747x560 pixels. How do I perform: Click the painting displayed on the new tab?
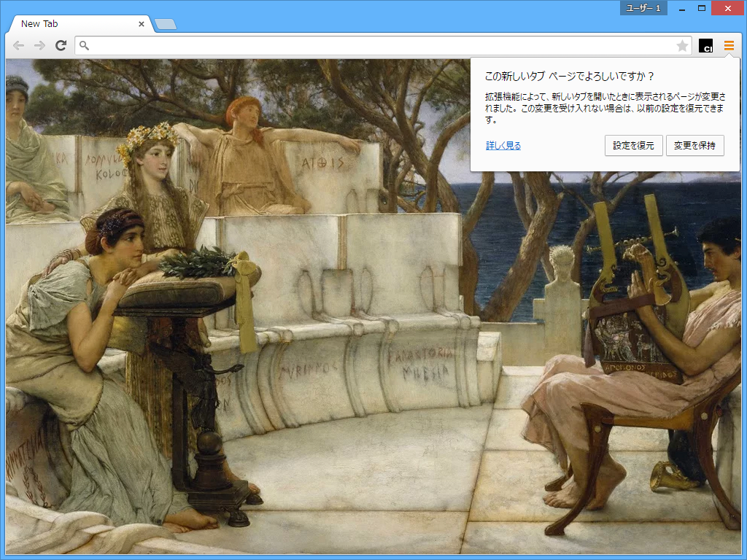292,328
